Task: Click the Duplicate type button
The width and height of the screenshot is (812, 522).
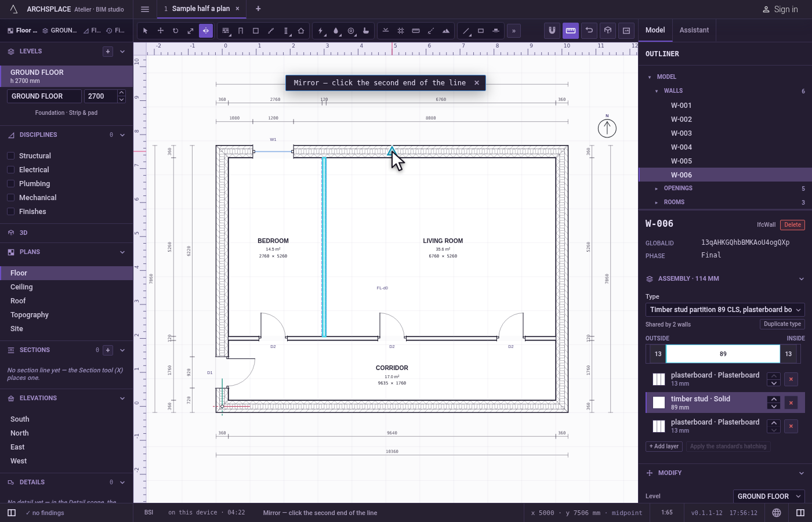Action: pos(782,324)
